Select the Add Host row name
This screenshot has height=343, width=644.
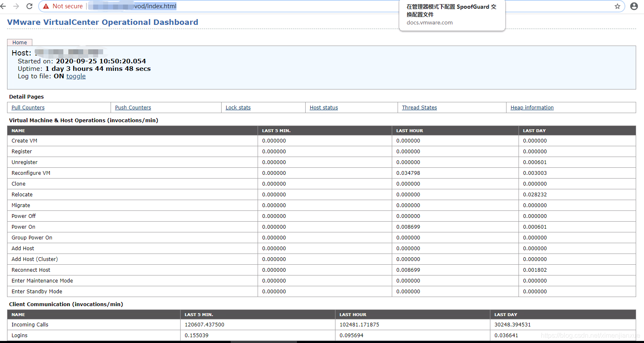pyautogui.click(x=23, y=249)
